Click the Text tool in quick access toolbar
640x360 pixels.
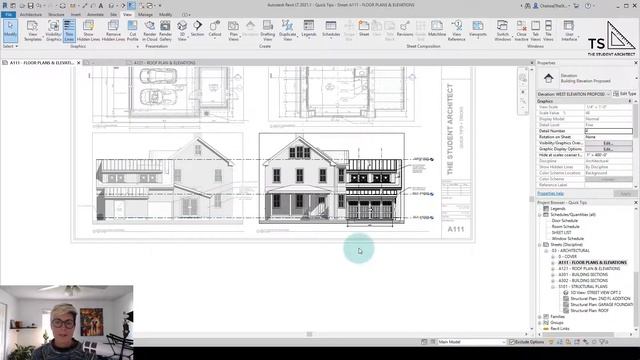[x=101, y=6]
